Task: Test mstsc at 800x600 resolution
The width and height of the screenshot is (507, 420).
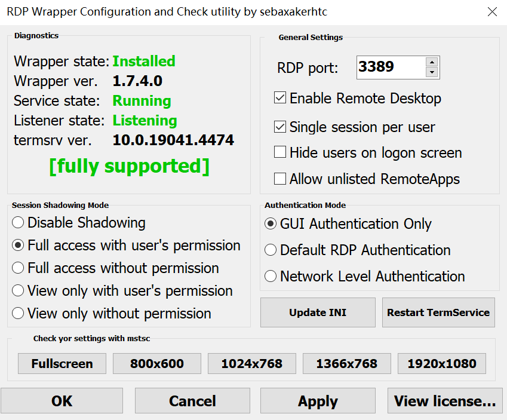Action: coord(157,364)
